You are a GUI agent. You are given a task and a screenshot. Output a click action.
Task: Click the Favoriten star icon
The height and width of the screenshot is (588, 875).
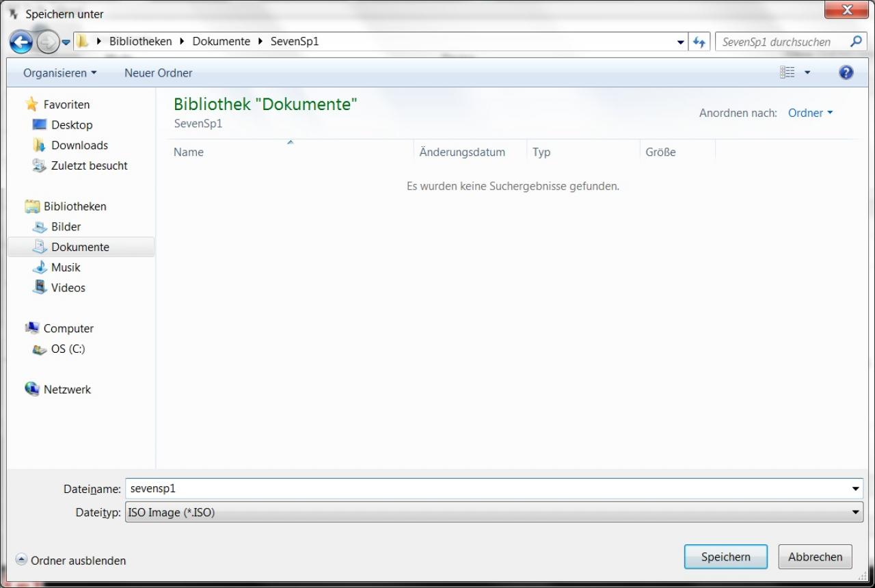31,104
